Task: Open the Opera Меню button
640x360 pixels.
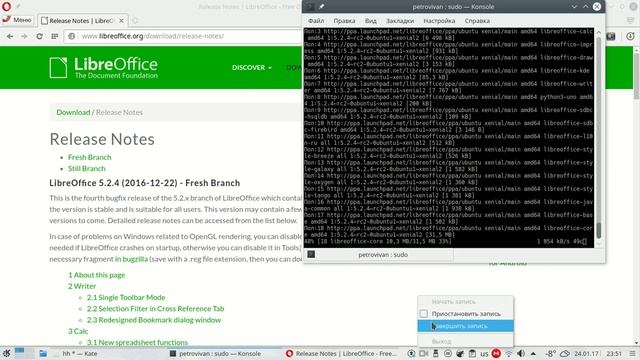Action: (17, 20)
